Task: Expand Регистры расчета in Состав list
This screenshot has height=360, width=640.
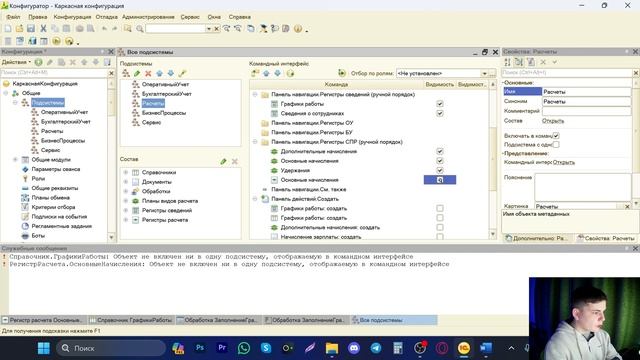Action: click(x=126, y=220)
